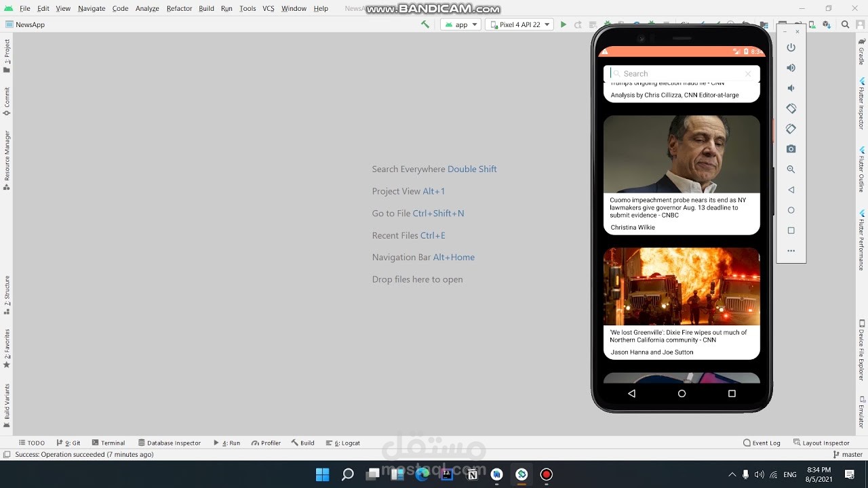Open the master branch dropdown
The image size is (868, 488).
(847, 454)
